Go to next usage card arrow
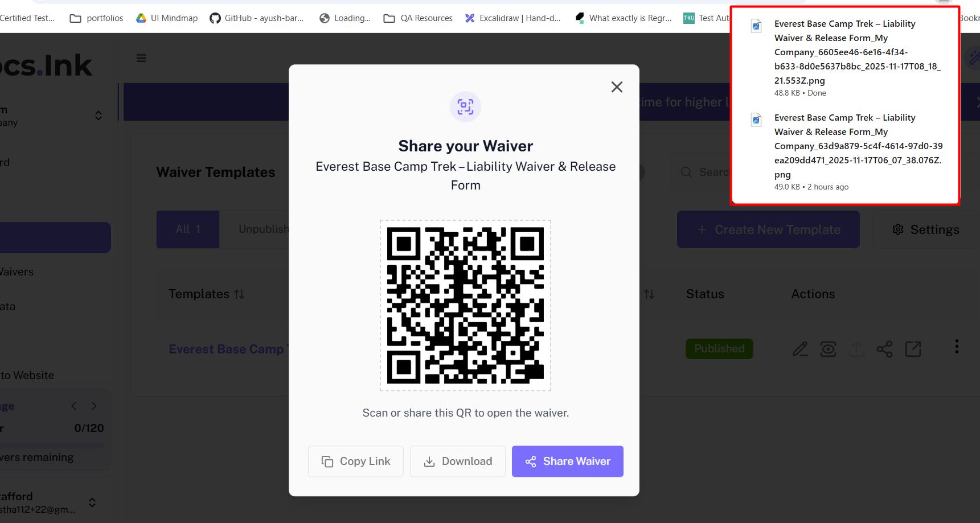This screenshot has width=980, height=523. coord(94,406)
